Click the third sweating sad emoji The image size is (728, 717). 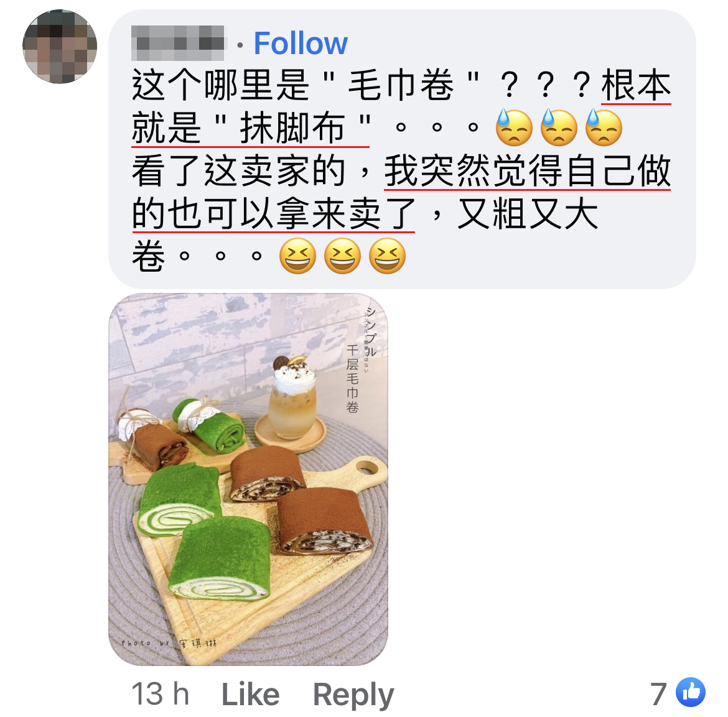pyautogui.click(x=604, y=127)
